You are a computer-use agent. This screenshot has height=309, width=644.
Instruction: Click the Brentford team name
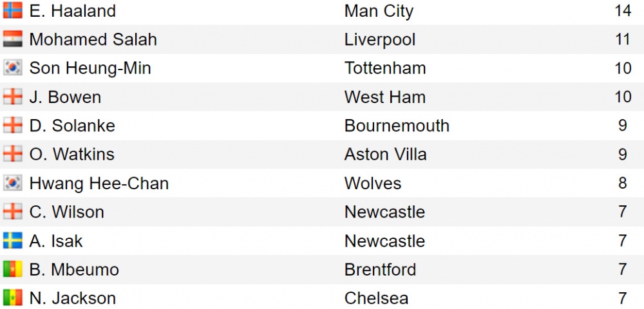380,269
